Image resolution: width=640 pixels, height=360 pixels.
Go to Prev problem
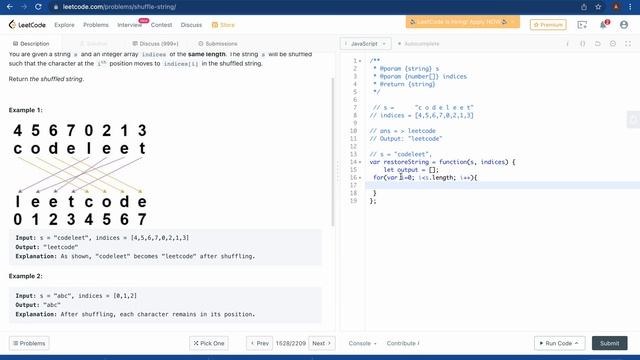coord(260,343)
